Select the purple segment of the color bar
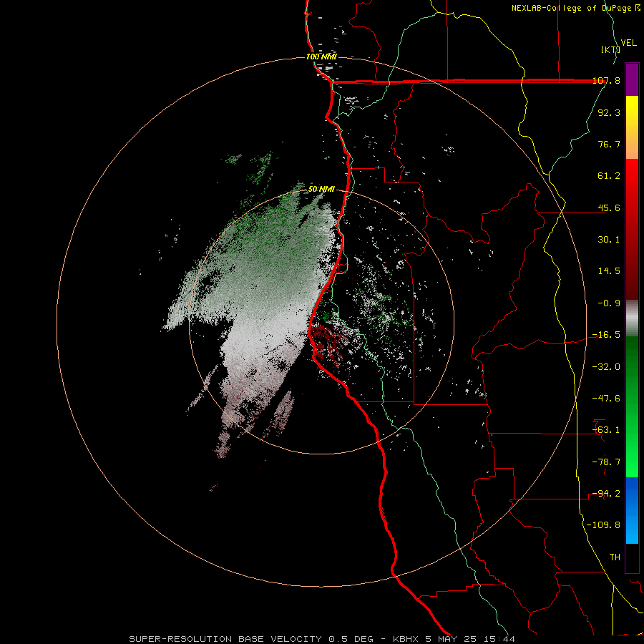The image size is (644, 644). (632, 79)
